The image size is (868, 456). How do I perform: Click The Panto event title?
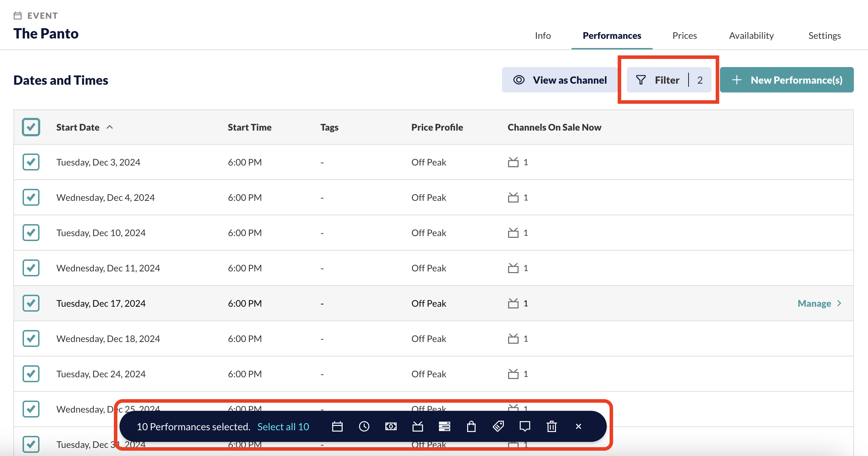[46, 34]
